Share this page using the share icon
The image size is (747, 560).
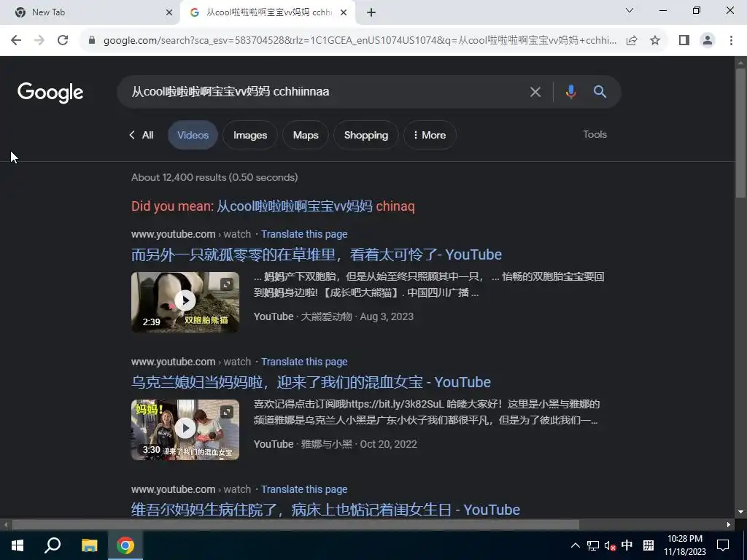tap(632, 41)
